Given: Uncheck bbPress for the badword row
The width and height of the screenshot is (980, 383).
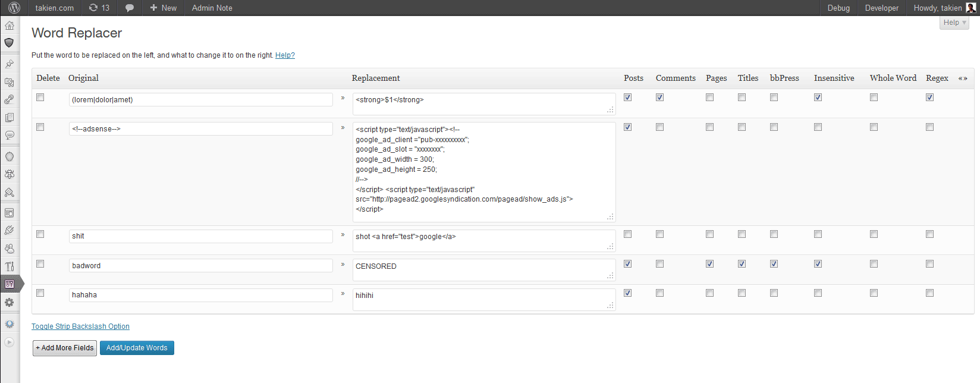Looking at the screenshot, I should pyautogui.click(x=774, y=264).
